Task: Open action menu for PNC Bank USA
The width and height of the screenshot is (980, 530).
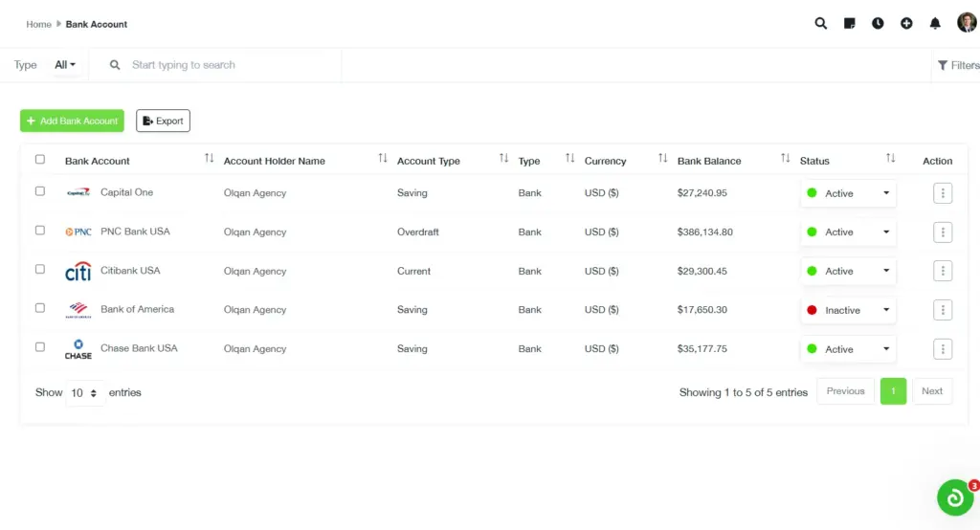Action: [x=943, y=232]
